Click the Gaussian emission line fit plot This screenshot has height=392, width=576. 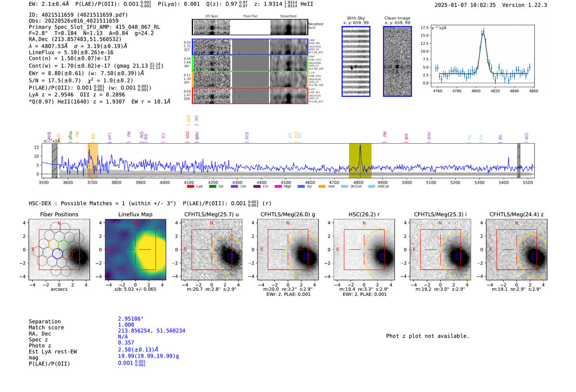coord(483,56)
